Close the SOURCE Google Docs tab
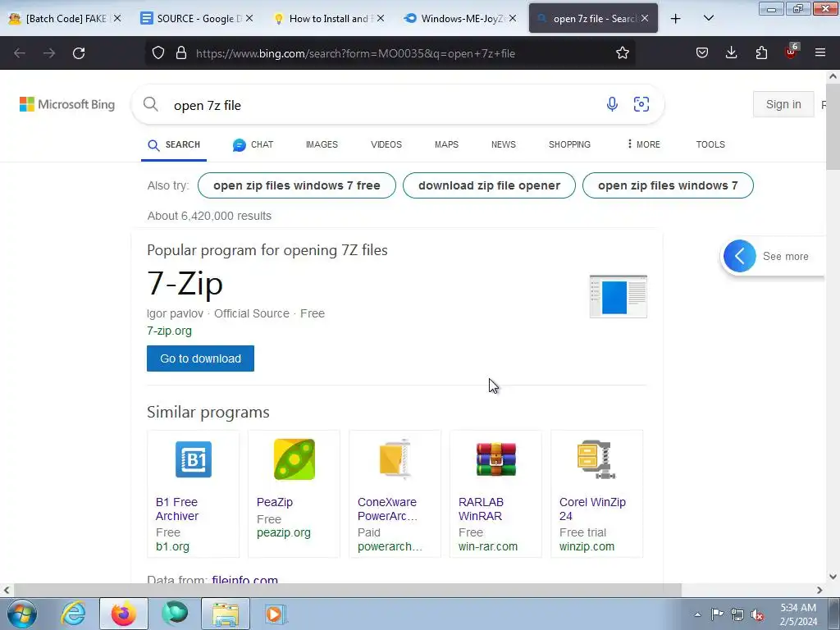The image size is (840, 630). coord(249,18)
